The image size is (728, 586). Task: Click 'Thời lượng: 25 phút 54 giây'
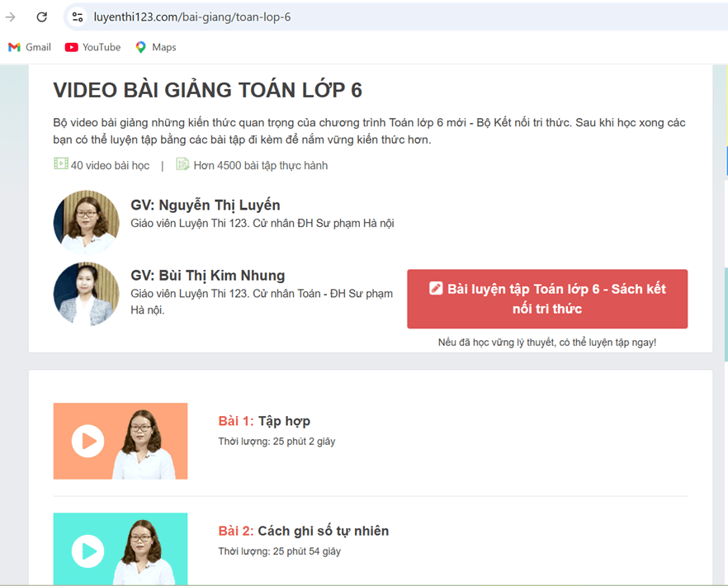pyautogui.click(x=280, y=551)
